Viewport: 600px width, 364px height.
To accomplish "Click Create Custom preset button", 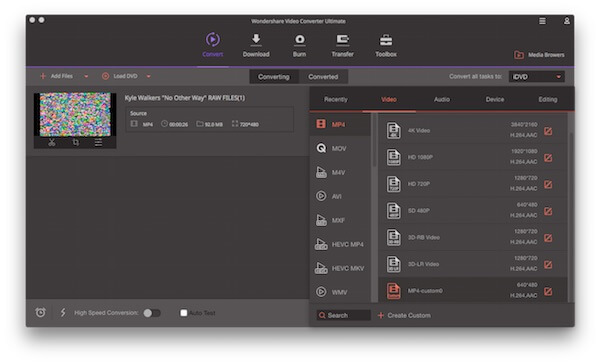I will pos(404,315).
